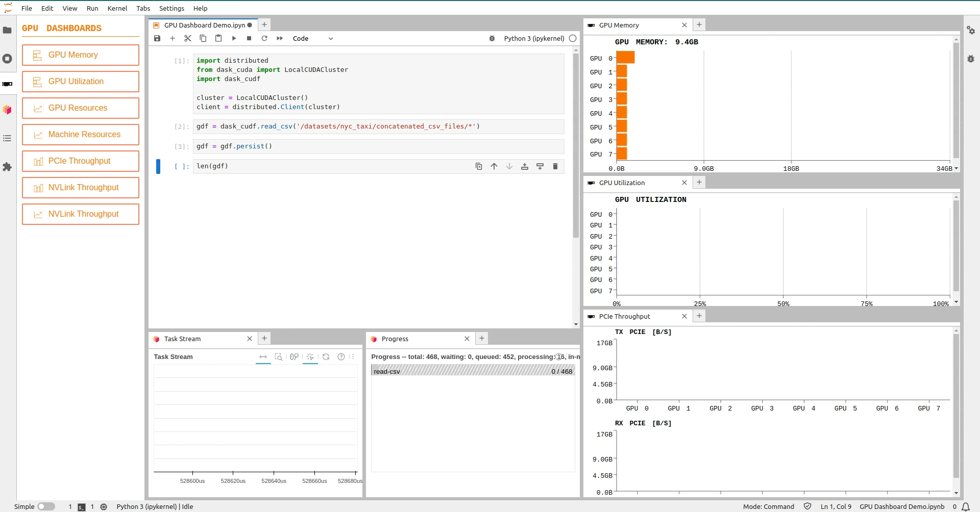Open Task Stream Bokeh help icon
Image resolution: width=980 pixels, height=512 pixels.
coord(341,357)
